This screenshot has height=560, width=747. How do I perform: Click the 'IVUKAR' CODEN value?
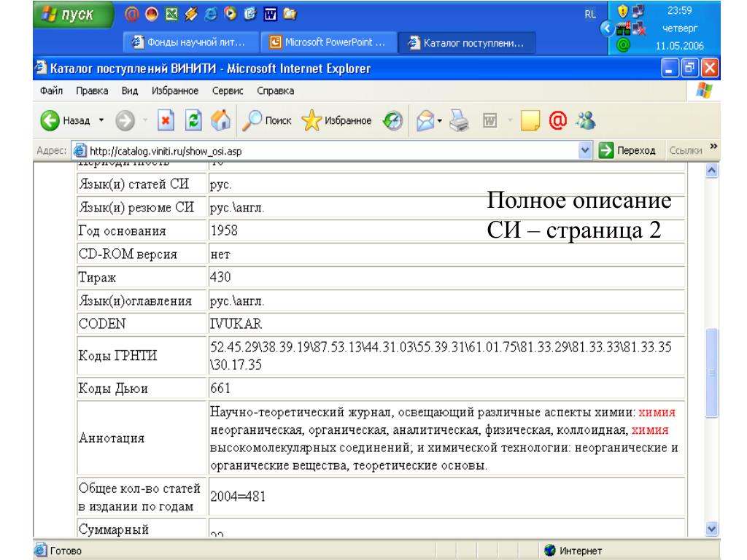click(x=236, y=324)
